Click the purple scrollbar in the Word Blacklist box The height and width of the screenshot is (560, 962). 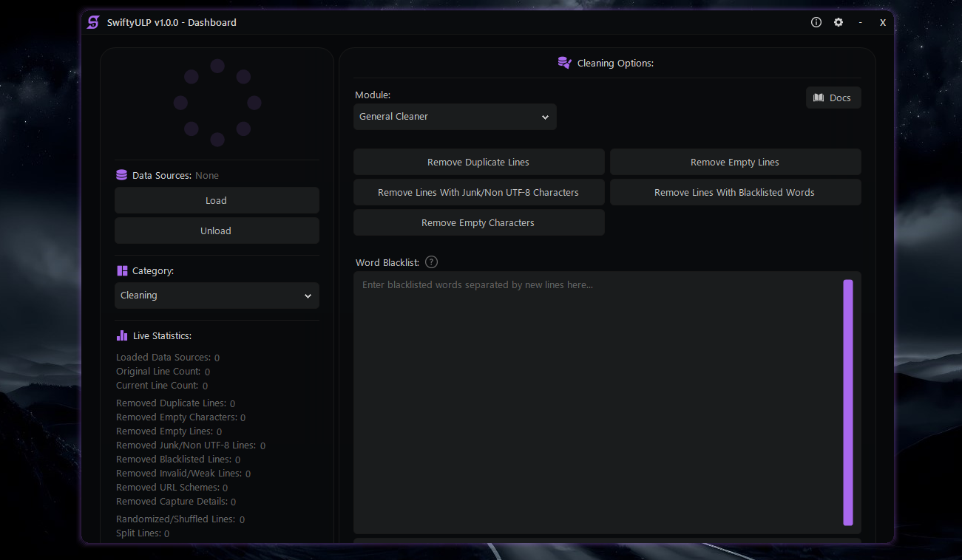[848, 403]
